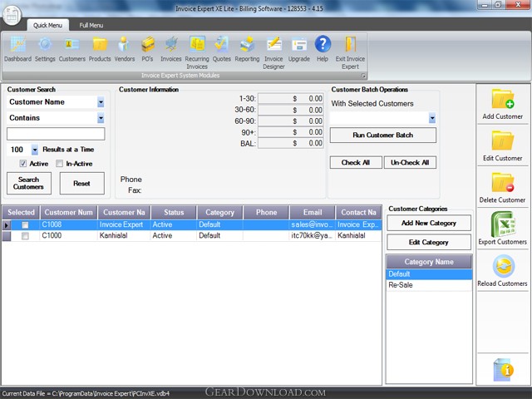Sort by Category column header
Image resolution: width=532 pixels, height=399 pixels.
click(x=219, y=213)
